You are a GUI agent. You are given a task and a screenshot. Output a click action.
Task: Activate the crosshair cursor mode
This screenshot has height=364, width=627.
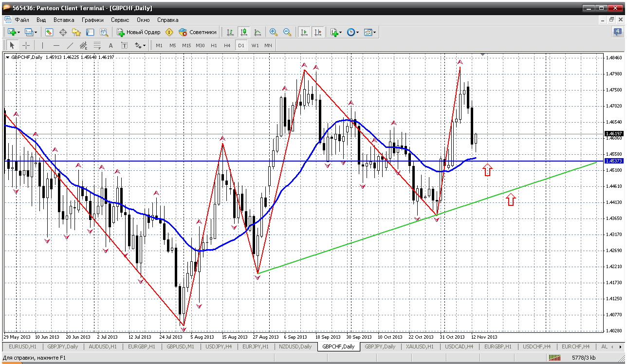[26, 45]
